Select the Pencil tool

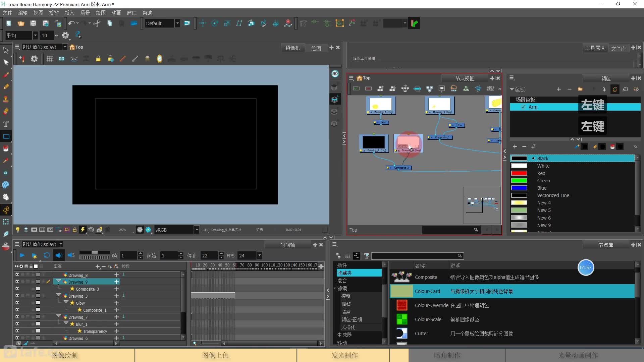(6, 87)
